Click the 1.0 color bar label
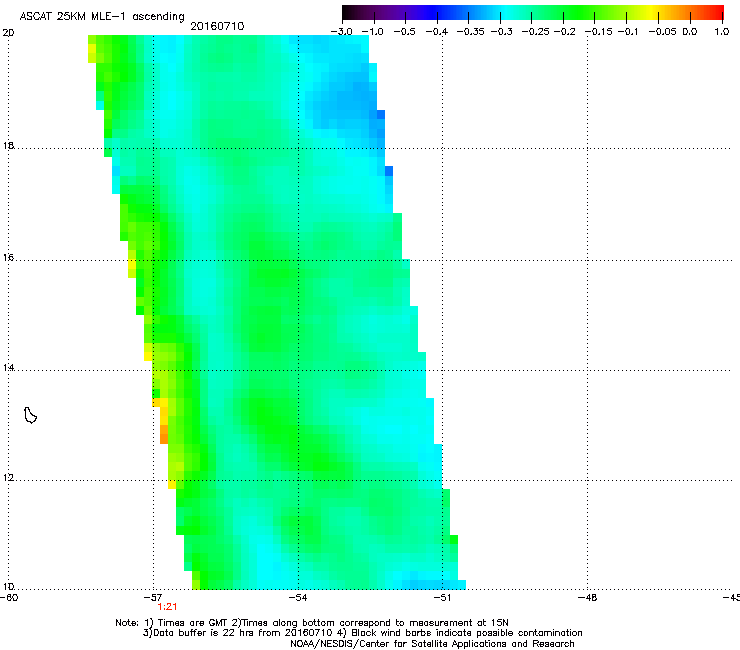The width and height of the screenshot is (740, 650). pos(722,32)
